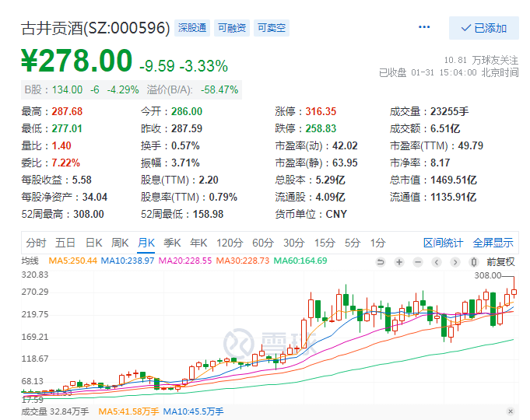Click the MA5 moving average legend label
Viewport: 530px width, 420px height.
coord(73,261)
